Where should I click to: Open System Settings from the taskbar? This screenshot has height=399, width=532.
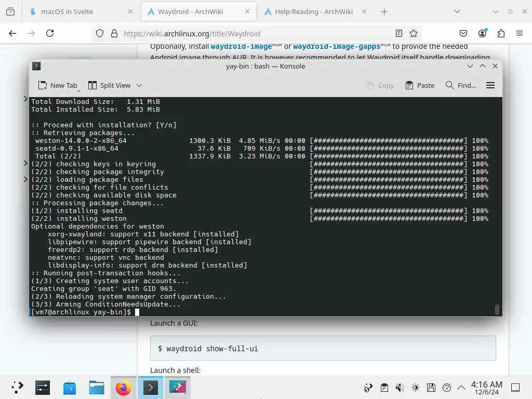[43, 388]
